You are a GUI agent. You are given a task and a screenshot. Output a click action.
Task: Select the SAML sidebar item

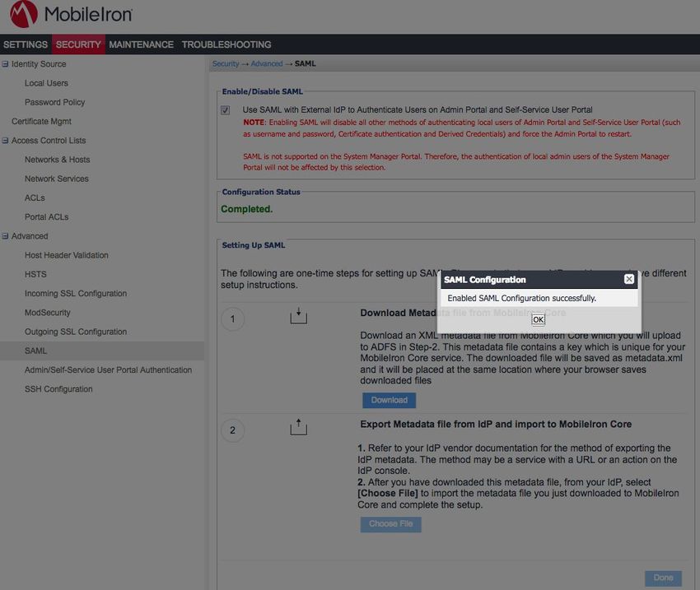click(x=102, y=351)
